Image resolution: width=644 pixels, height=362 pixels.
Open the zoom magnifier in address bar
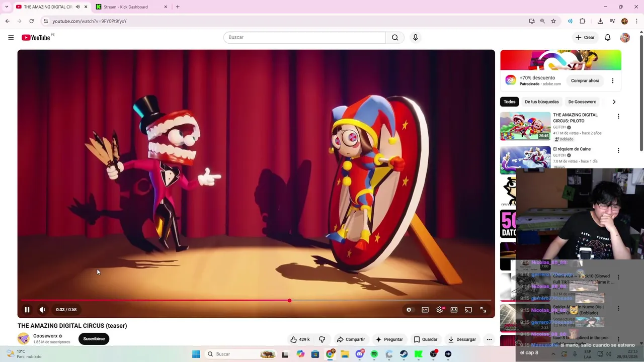(542, 21)
